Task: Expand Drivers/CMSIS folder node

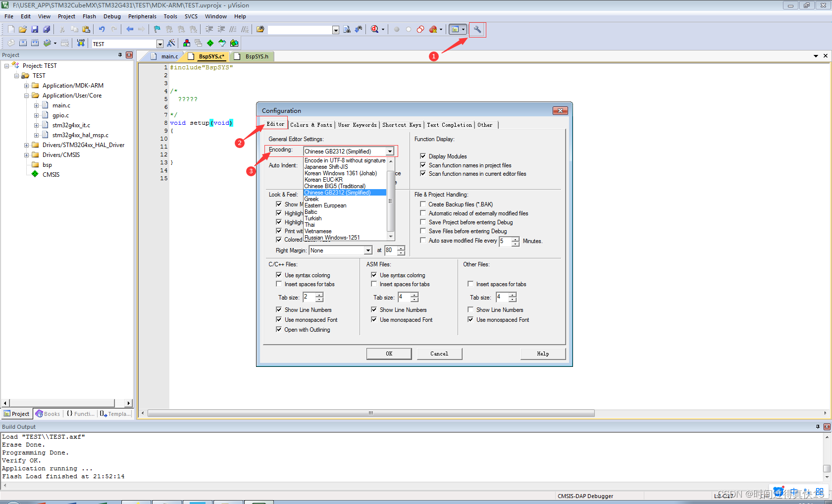Action: click(x=26, y=155)
